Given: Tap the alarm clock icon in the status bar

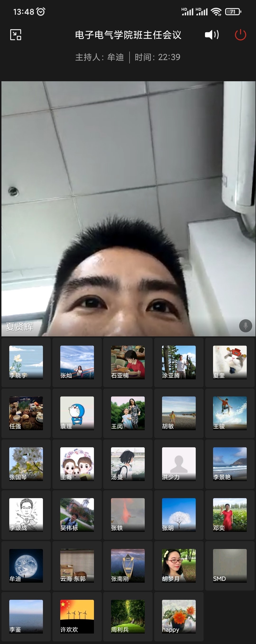Looking at the screenshot, I should [x=41, y=11].
